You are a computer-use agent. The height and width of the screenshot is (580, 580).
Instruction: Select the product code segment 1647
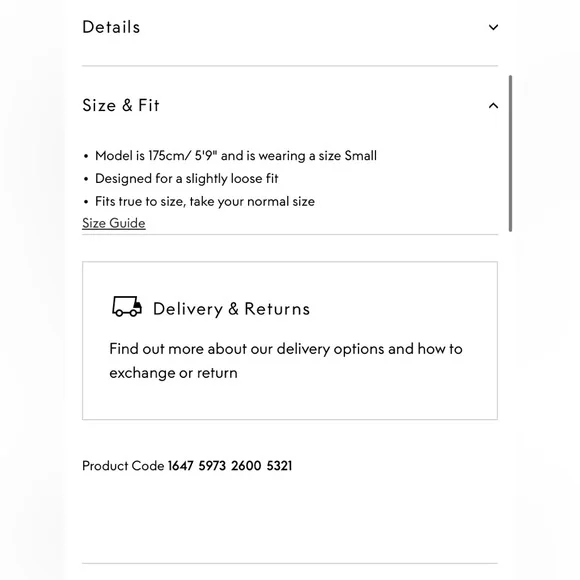(x=181, y=466)
